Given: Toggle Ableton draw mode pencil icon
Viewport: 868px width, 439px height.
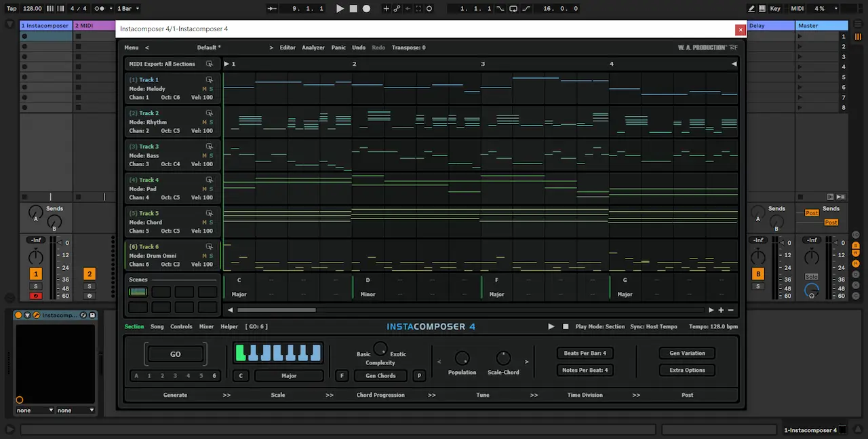Looking at the screenshot, I should [751, 9].
